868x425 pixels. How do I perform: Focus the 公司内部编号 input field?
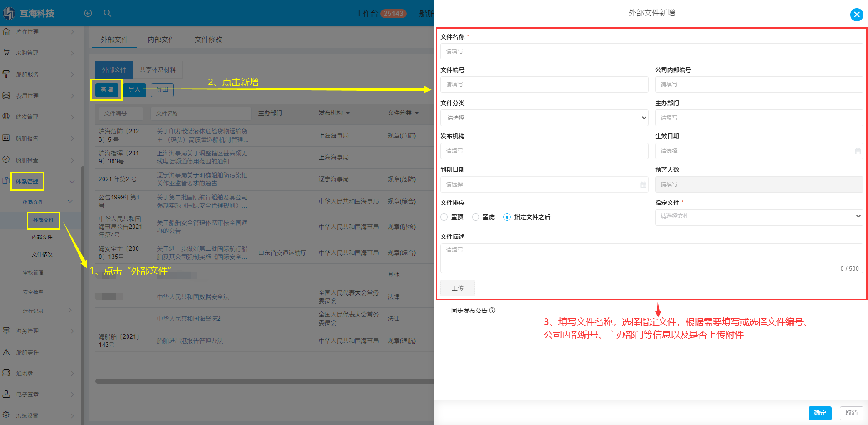[x=759, y=84]
